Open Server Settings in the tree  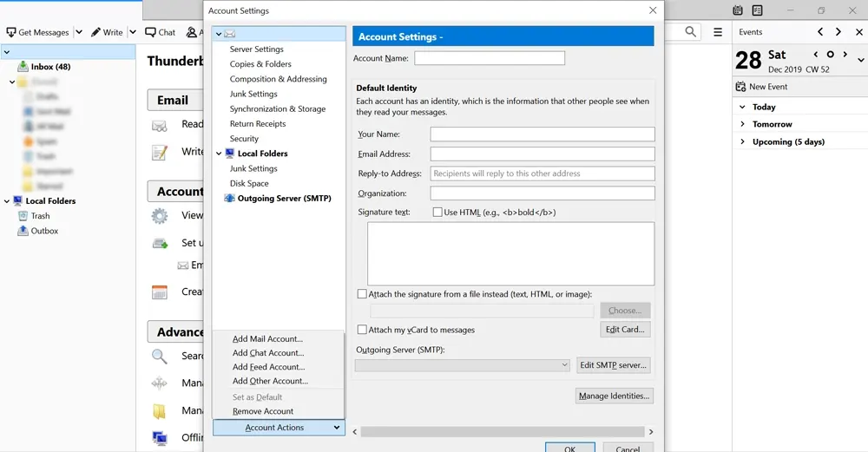coord(256,49)
